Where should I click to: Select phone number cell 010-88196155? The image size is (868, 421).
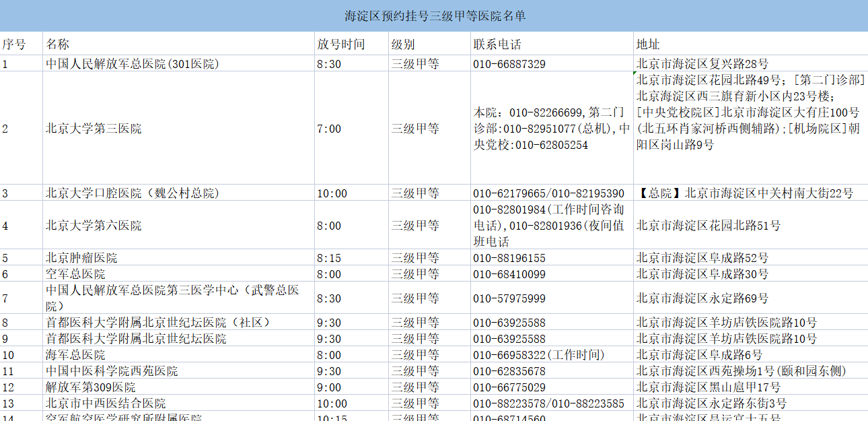point(509,258)
